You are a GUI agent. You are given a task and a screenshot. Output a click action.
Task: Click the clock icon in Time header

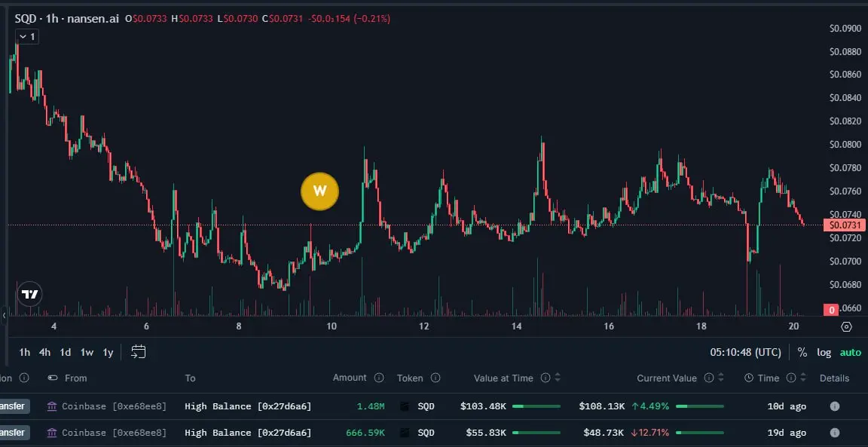pos(749,378)
